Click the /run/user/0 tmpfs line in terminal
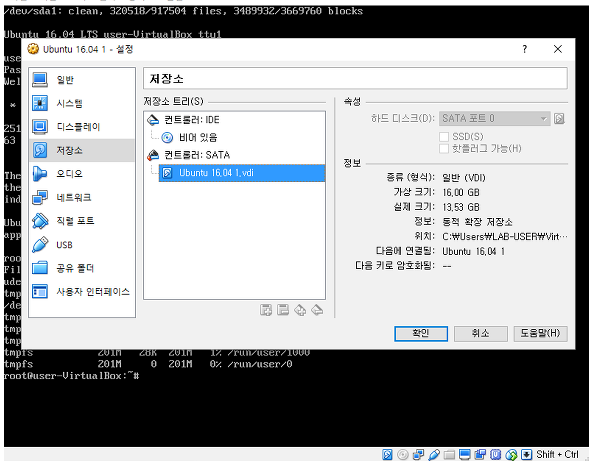The height and width of the screenshot is (461, 589). tap(148, 364)
